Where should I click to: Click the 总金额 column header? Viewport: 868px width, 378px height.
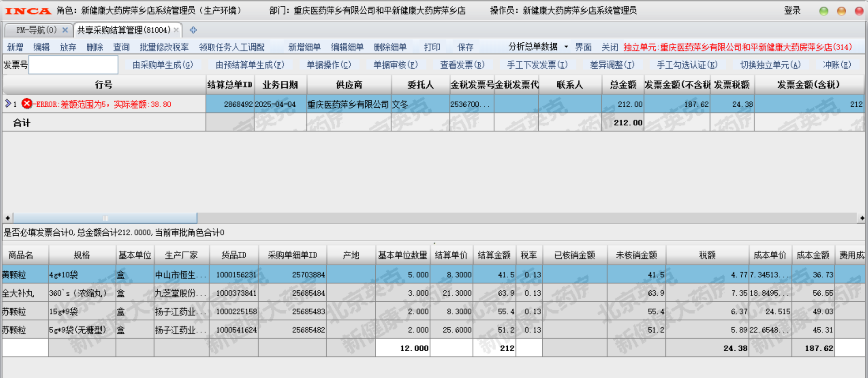(x=623, y=85)
